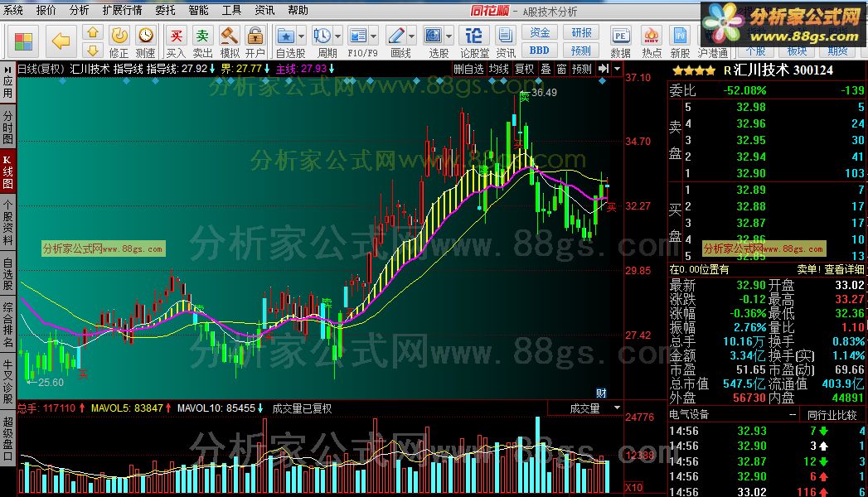The width and height of the screenshot is (868, 497).
Task: Open the 资讯 news document icon
Action: pos(506,42)
